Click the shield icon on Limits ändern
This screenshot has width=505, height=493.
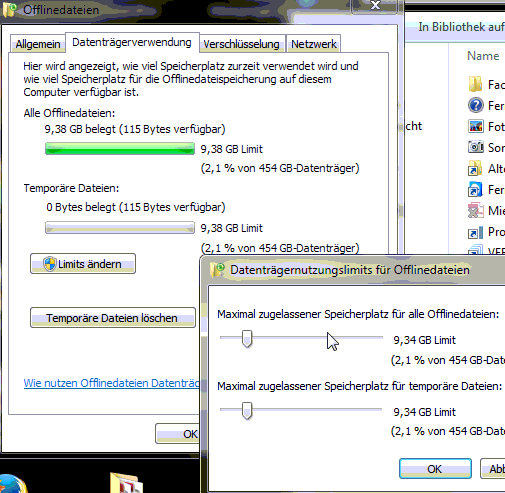point(50,264)
